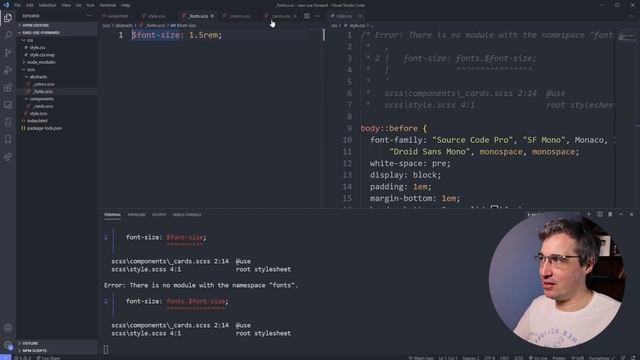Expand the Open Editors section
Screen dimensions: 640x360
(57, 25)
